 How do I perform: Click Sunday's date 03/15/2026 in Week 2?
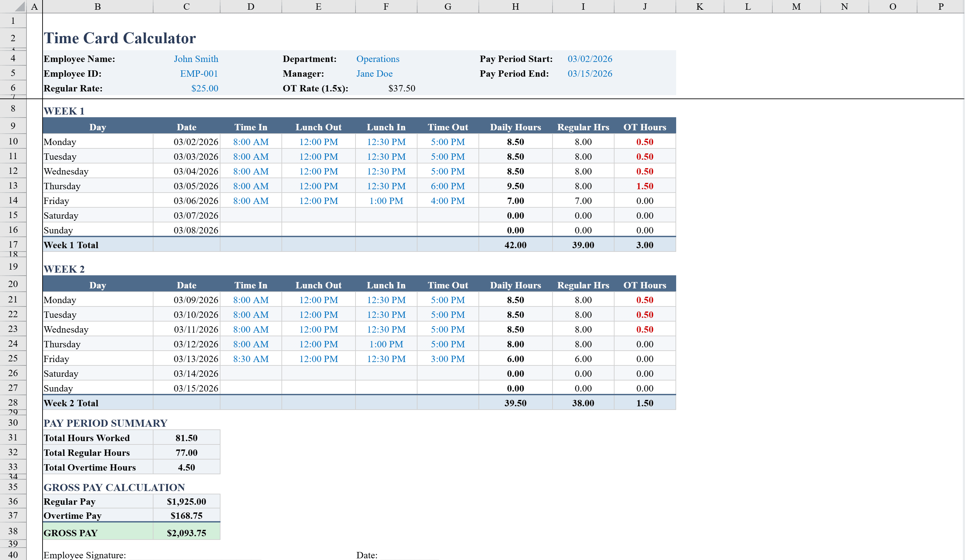pos(195,388)
